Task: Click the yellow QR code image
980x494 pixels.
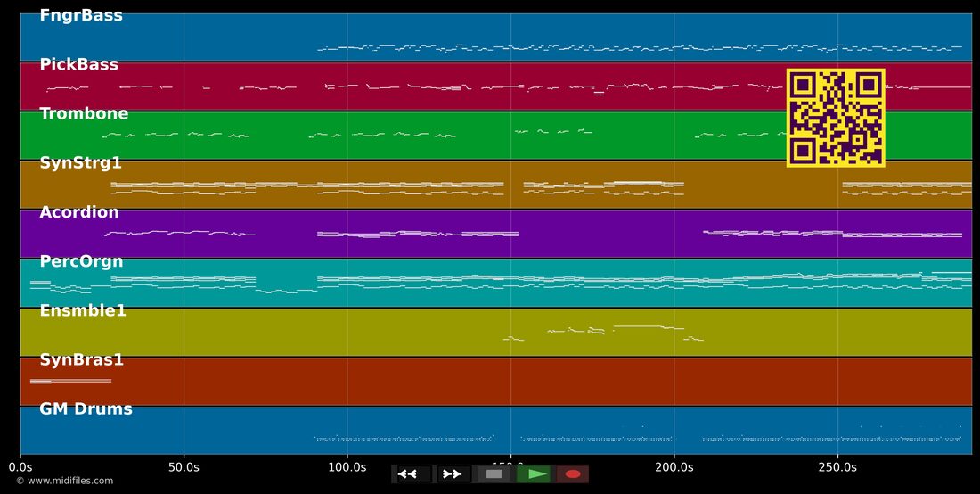Action: (x=836, y=118)
